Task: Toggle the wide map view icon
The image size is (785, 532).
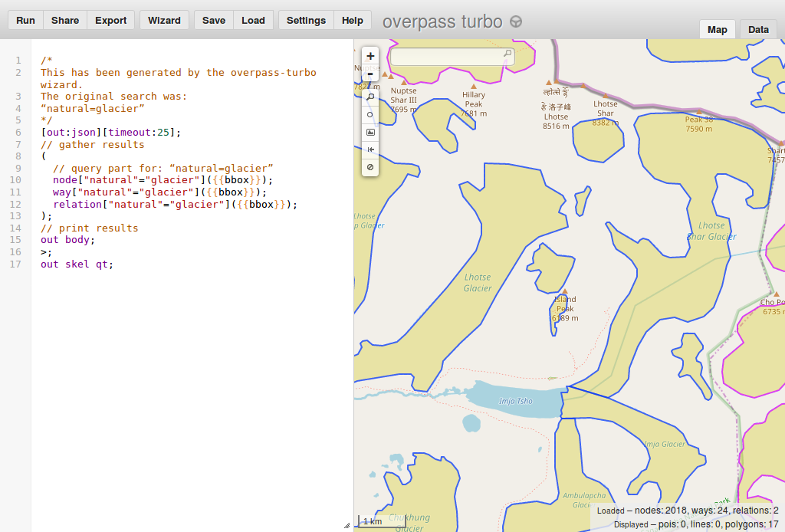Action: point(370,149)
